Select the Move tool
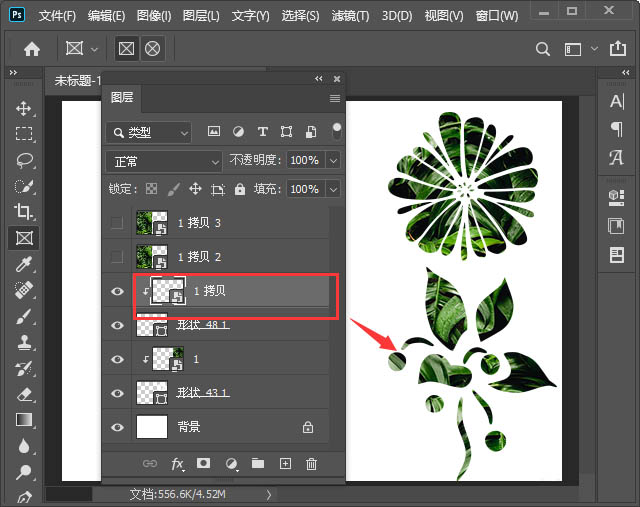The height and width of the screenshot is (507, 640). tap(24, 108)
